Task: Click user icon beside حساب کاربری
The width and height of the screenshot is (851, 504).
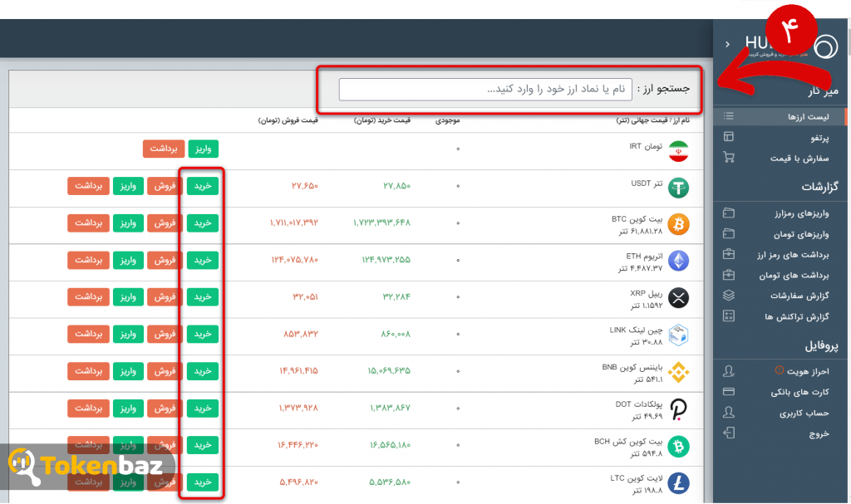Action: (729, 413)
